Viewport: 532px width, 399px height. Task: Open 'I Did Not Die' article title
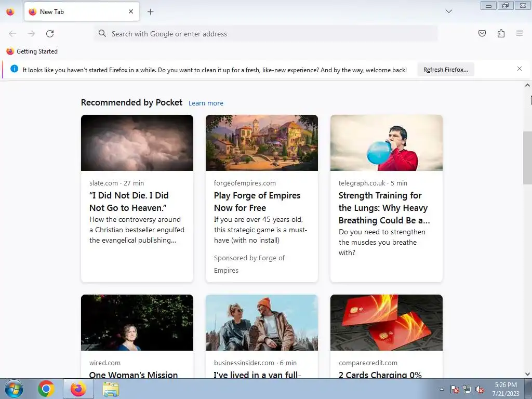click(129, 202)
